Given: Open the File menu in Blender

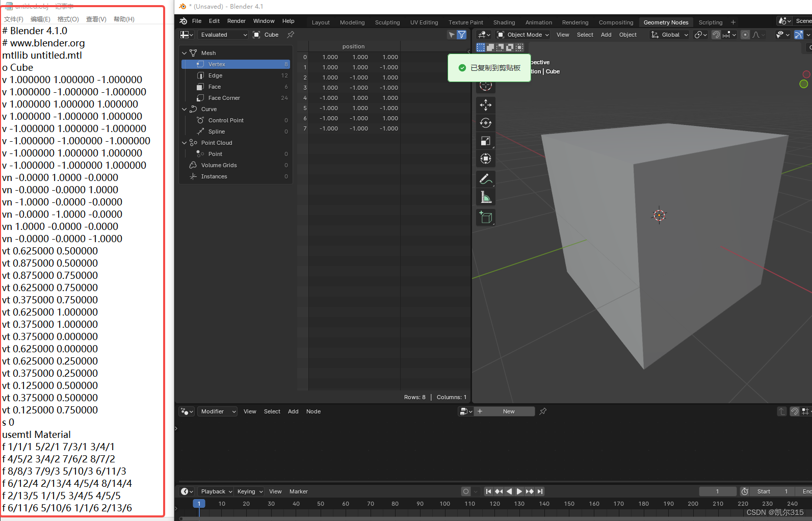Looking at the screenshot, I should 197,21.
